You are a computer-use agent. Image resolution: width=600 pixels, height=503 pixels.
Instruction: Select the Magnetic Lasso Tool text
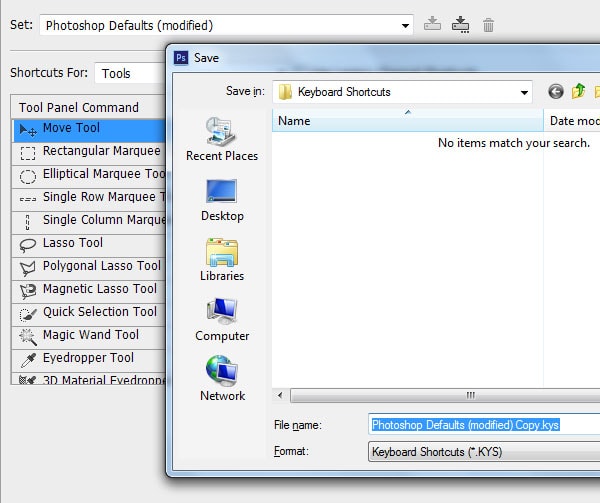pos(100,288)
